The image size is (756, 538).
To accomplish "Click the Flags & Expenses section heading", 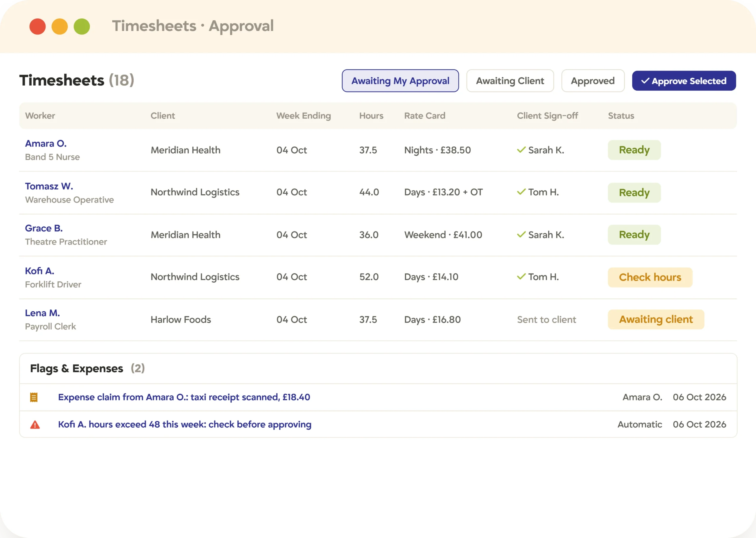I will 76,369.
